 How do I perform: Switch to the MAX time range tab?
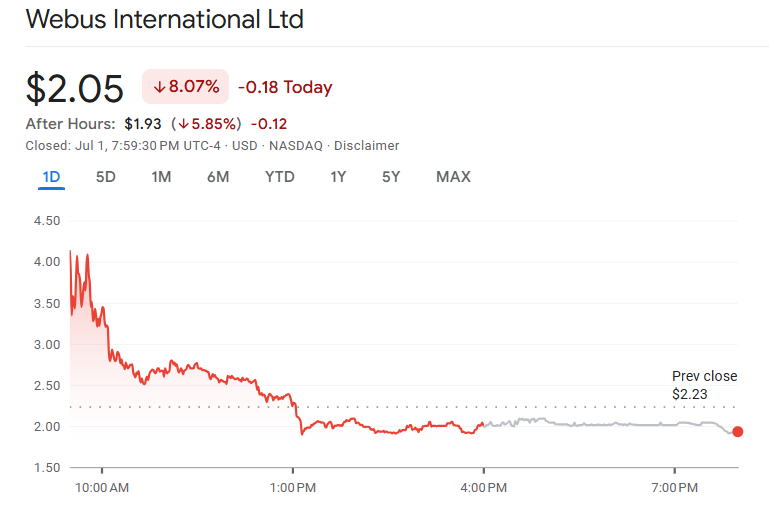(453, 177)
